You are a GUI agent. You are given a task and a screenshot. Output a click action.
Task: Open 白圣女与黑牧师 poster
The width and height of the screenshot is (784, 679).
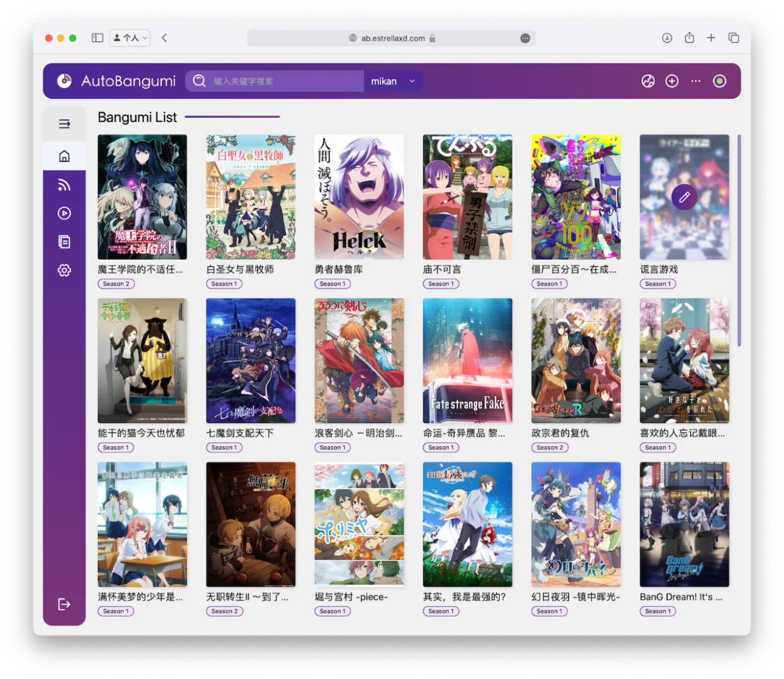[251, 197]
